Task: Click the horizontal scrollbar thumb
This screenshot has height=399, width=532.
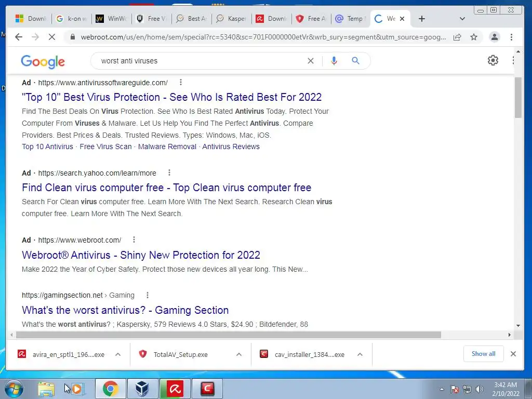Action: pyautogui.click(x=229, y=335)
